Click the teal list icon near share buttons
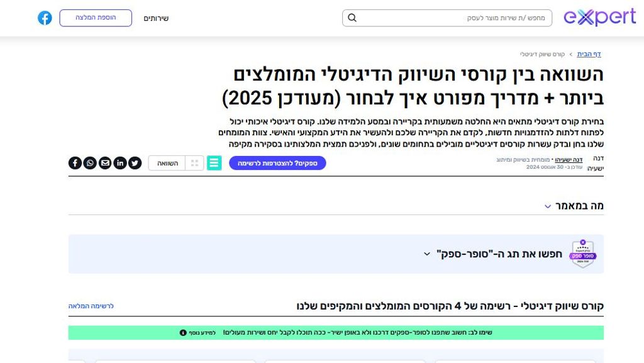The width and height of the screenshot is (644, 363). [x=214, y=162]
